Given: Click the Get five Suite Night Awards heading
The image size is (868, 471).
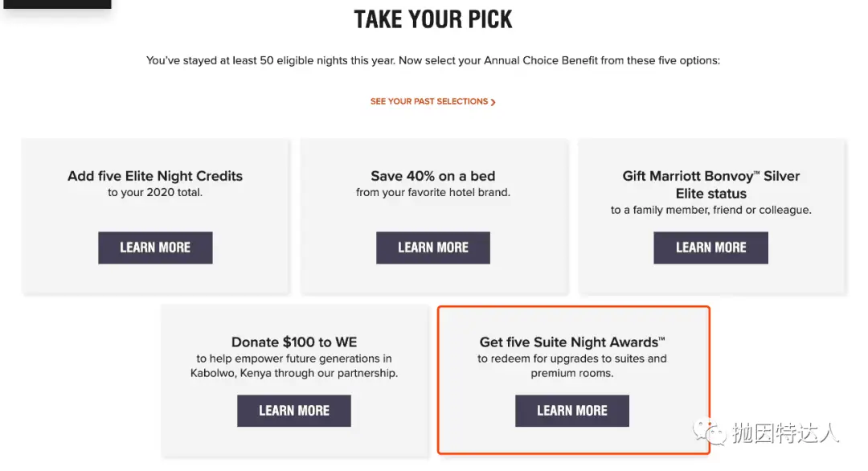Looking at the screenshot, I should [571, 342].
